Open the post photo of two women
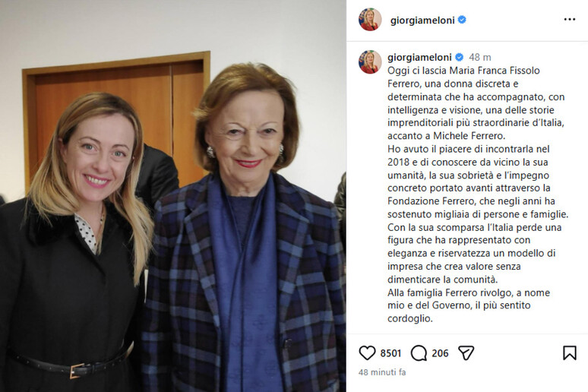588x392 pixels. click(x=173, y=196)
